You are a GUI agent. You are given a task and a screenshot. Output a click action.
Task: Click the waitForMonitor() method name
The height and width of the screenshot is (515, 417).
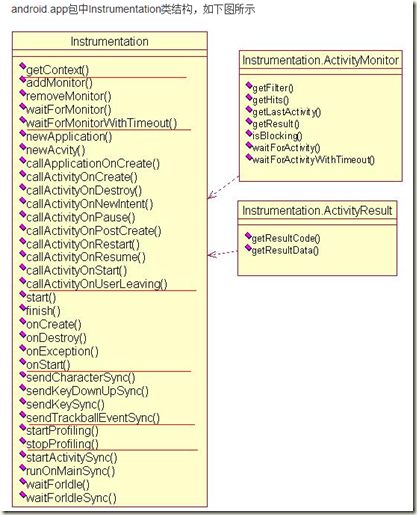coord(69,110)
